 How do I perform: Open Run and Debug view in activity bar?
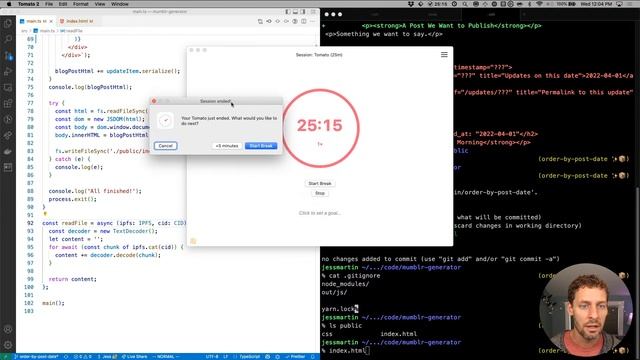click(x=8, y=71)
